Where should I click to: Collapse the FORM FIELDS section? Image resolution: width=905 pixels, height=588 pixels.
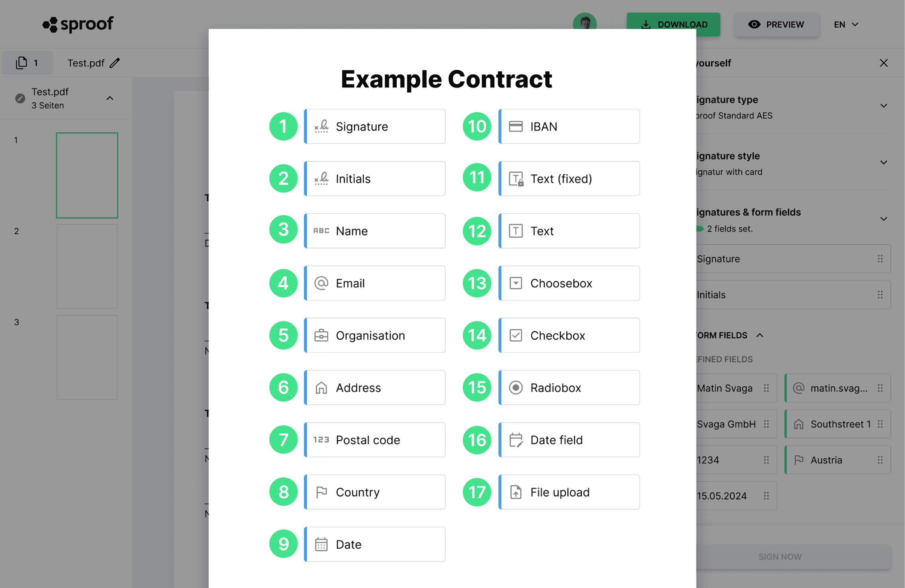[x=760, y=335]
